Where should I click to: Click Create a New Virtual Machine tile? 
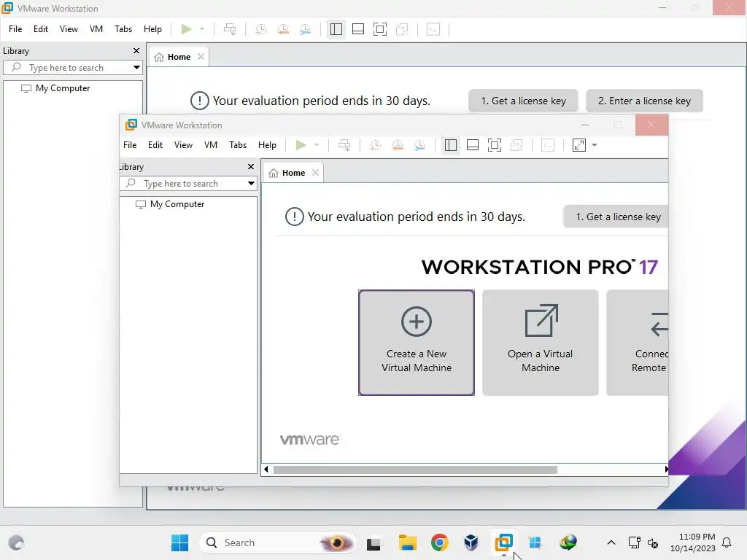[x=417, y=343]
